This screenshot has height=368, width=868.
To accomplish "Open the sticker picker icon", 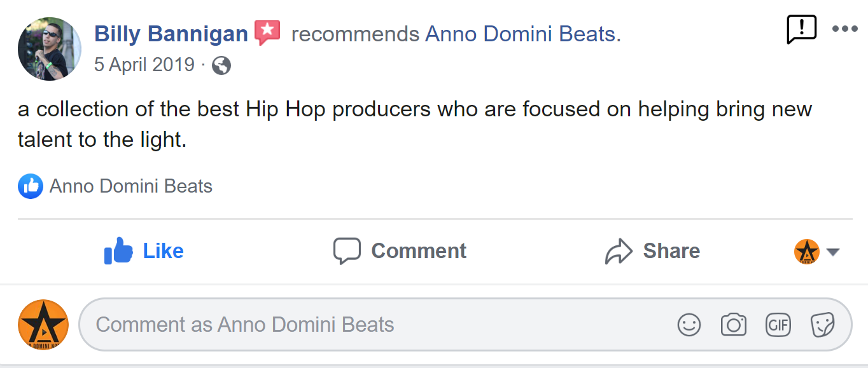I will [x=822, y=325].
